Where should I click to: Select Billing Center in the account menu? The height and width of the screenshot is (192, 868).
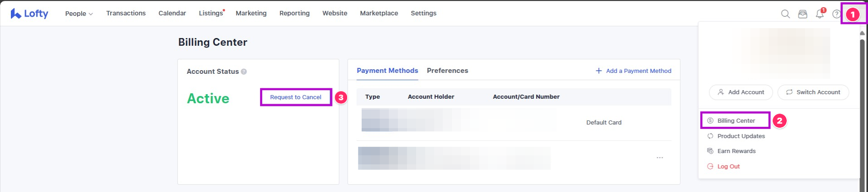pos(736,120)
